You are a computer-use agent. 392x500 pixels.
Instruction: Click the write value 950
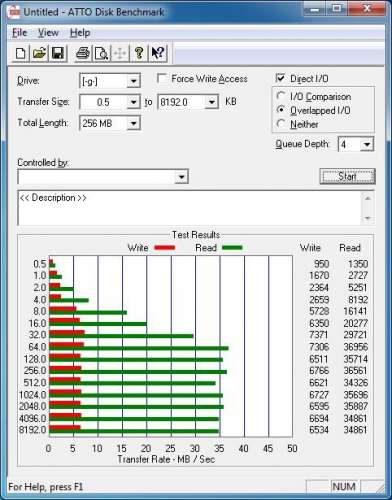coord(321,264)
